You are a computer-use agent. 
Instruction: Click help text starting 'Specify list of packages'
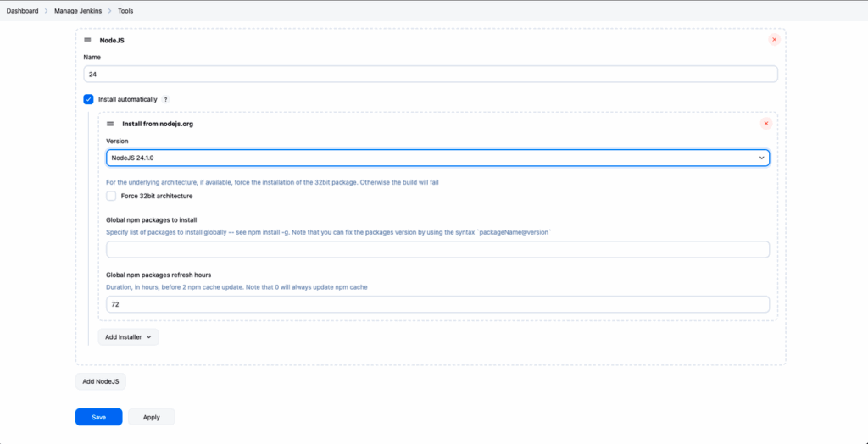point(329,233)
